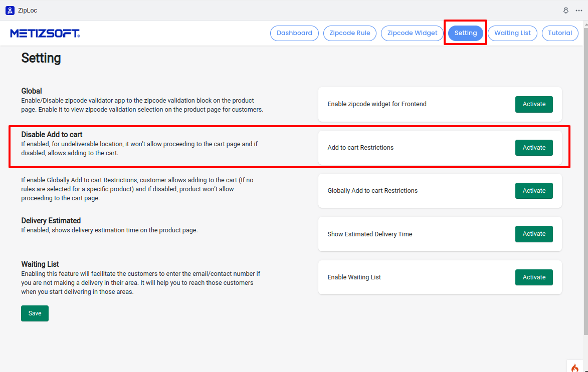Select the Setting tab
Screen dimensions: 588x372
point(465,33)
